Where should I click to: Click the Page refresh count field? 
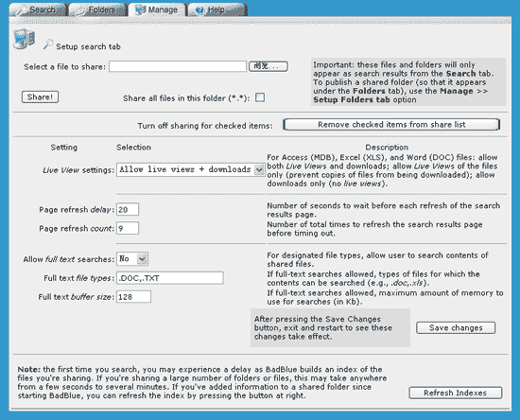(128, 228)
